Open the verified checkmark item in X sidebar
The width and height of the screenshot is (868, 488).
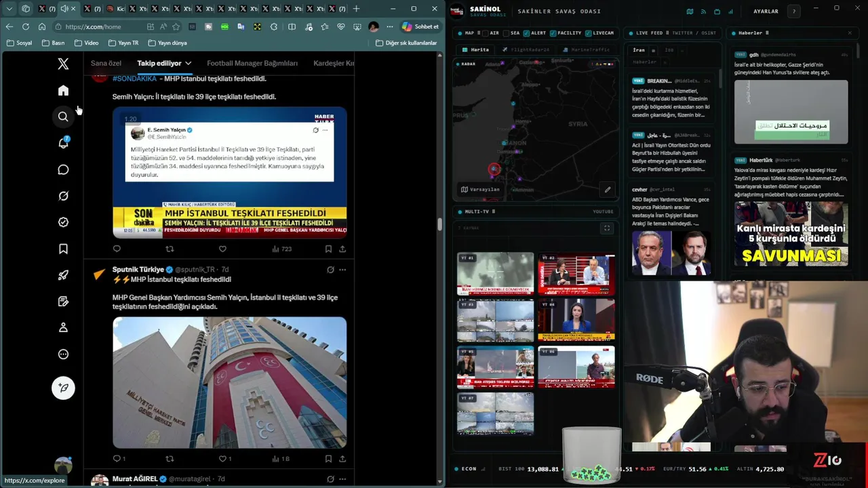coord(63,222)
